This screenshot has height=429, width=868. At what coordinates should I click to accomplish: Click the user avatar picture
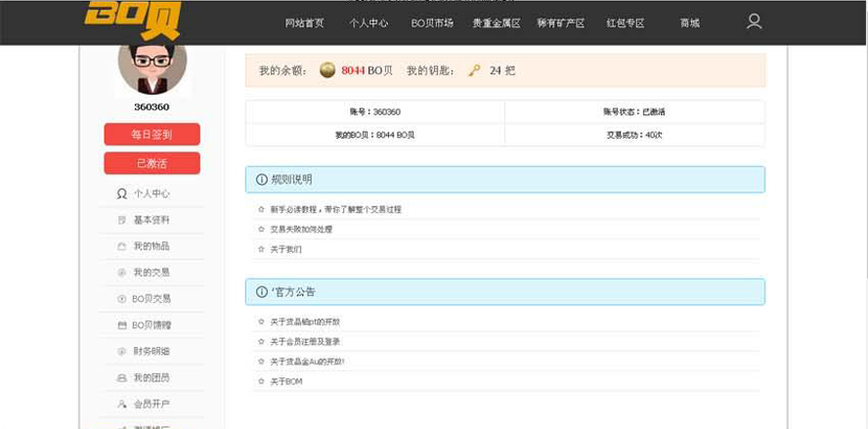152,68
